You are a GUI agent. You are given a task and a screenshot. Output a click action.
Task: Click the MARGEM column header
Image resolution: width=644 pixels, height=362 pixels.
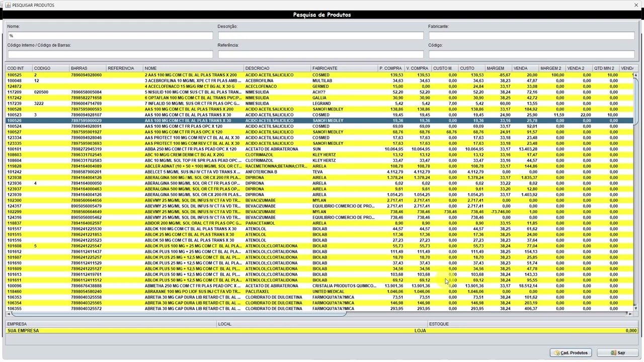[498, 68]
